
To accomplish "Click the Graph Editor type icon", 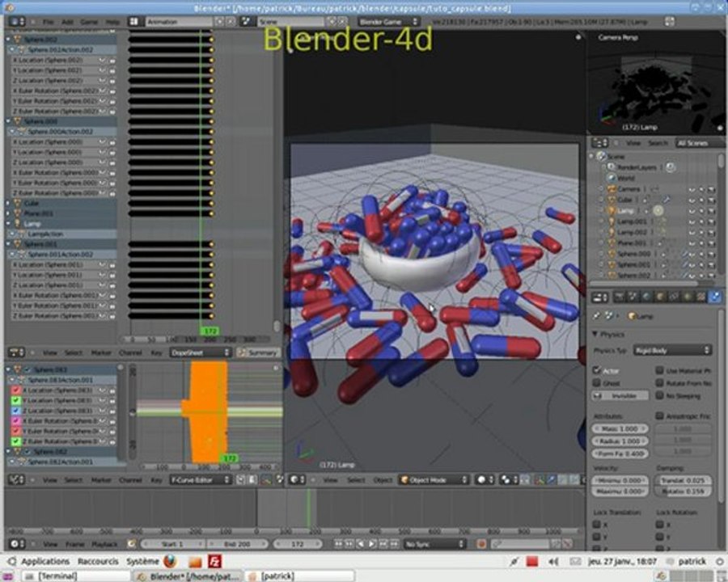I will tap(17, 479).
